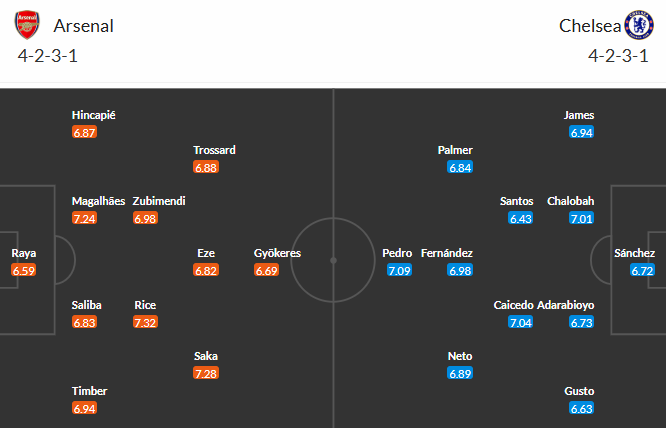Select Gyökeres on the pitch
666x428 pixels.
277,254
